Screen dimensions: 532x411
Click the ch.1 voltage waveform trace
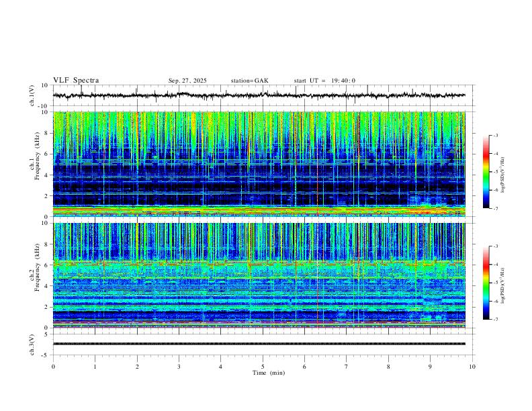click(x=259, y=95)
